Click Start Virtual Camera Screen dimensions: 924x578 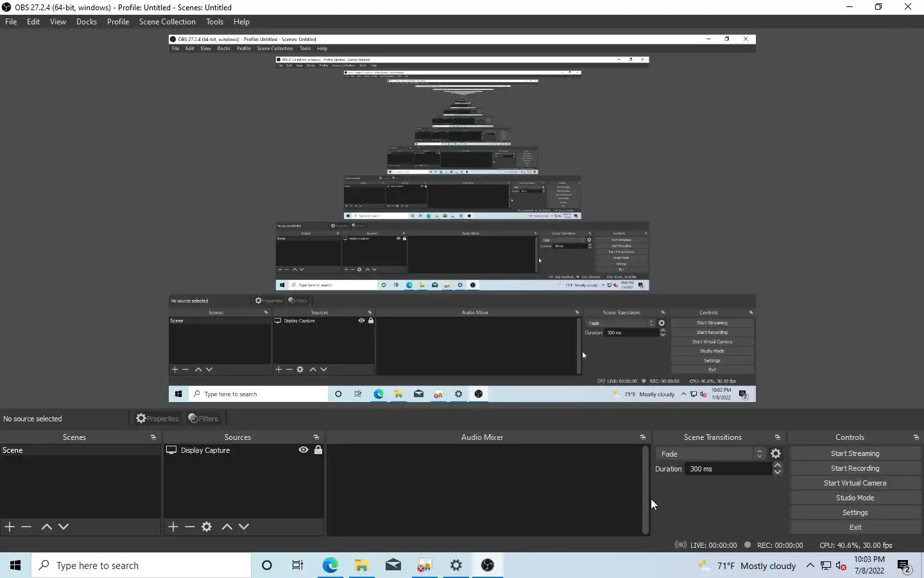pos(855,483)
